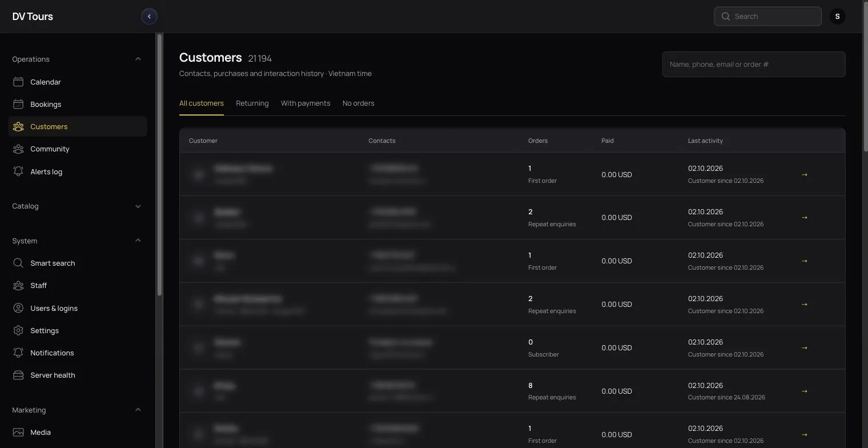Collapse the System section

coord(138,241)
